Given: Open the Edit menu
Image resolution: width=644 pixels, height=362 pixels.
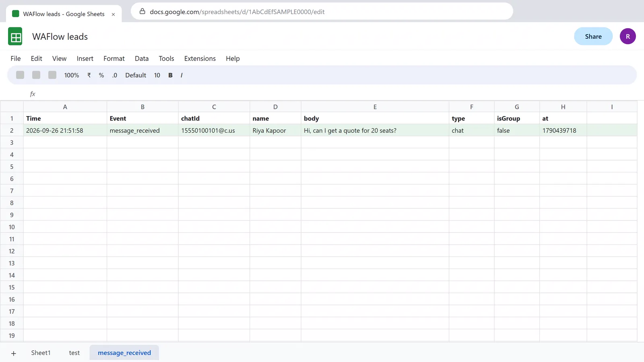Looking at the screenshot, I should tap(37, 58).
